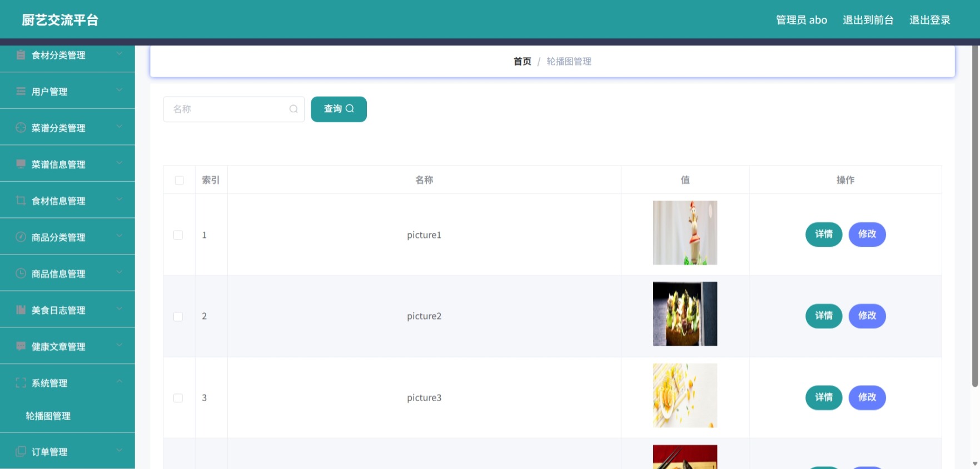Expand the 用户管理 menu chevron

[119, 90]
